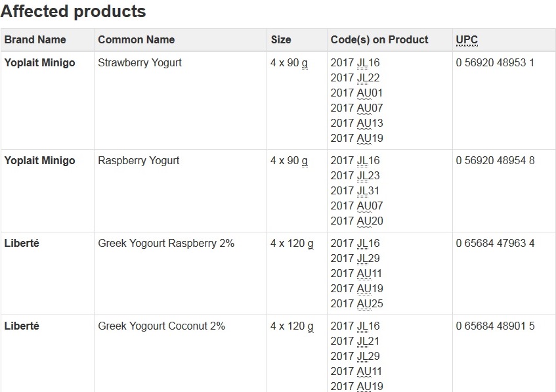Image resolution: width=556 pixels, height=392 pixels.
Task: Click UPC number 0 56920 48953 1
Action: (495, 63)
